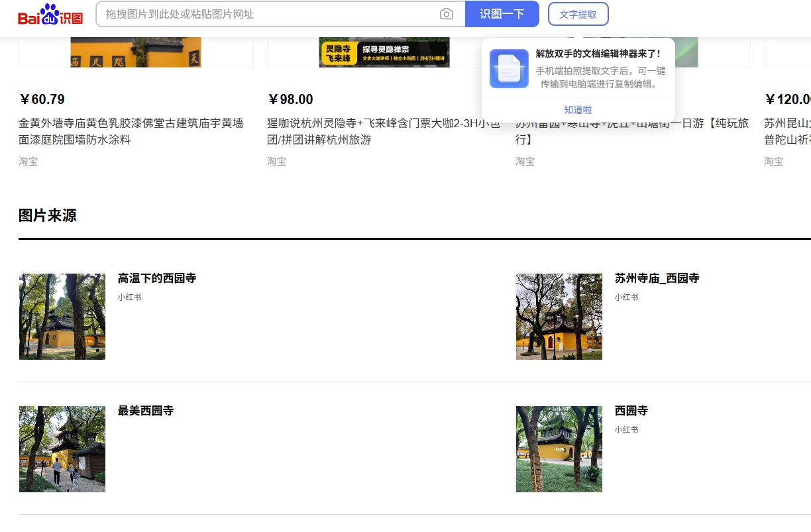Open 金黄外墙寺庙黄色乳胶漆 product title
The width and height of the screenshot is (811, 532).
click(131, 131)
